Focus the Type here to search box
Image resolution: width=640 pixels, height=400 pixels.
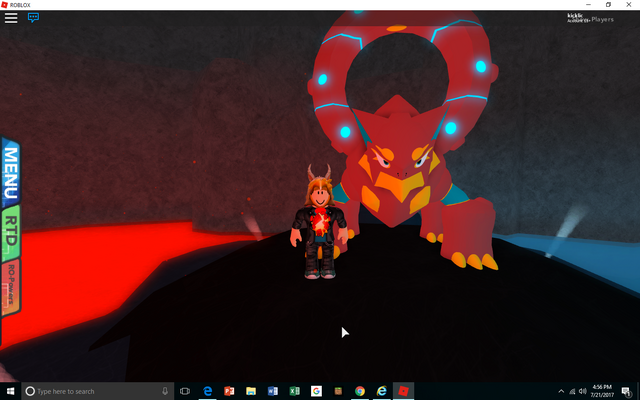tap(98, 391)
